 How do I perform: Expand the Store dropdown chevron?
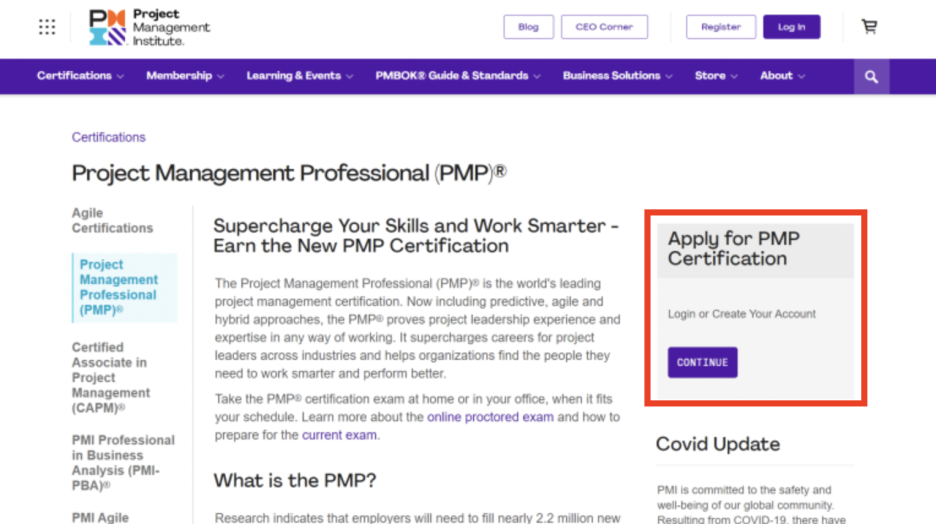(x=734, y=76)
